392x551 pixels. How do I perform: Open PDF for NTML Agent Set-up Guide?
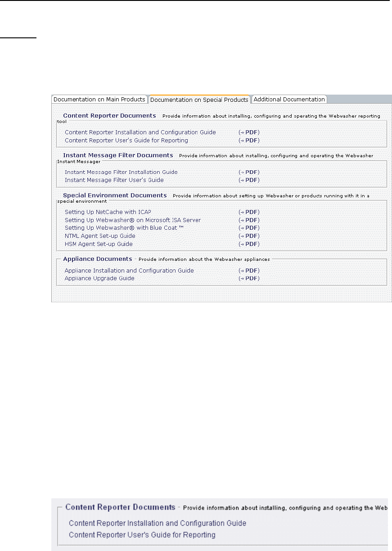coord(249,236)
